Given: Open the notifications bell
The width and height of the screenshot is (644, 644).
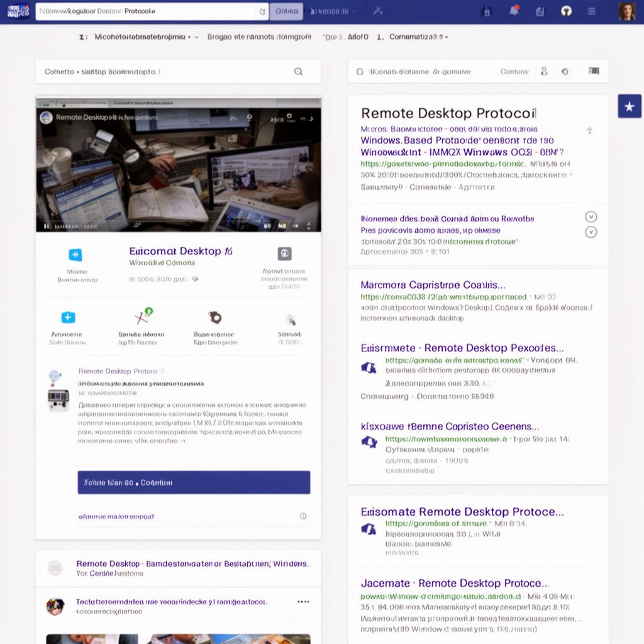Looking at the screenshot, I should pos(514,11).
